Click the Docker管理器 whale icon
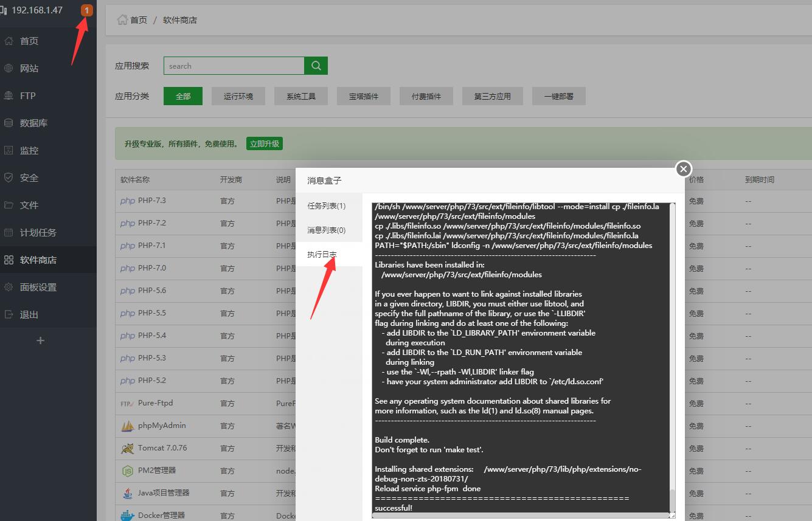812x521 pixels. pyautogui.click(x=128, y=516)
